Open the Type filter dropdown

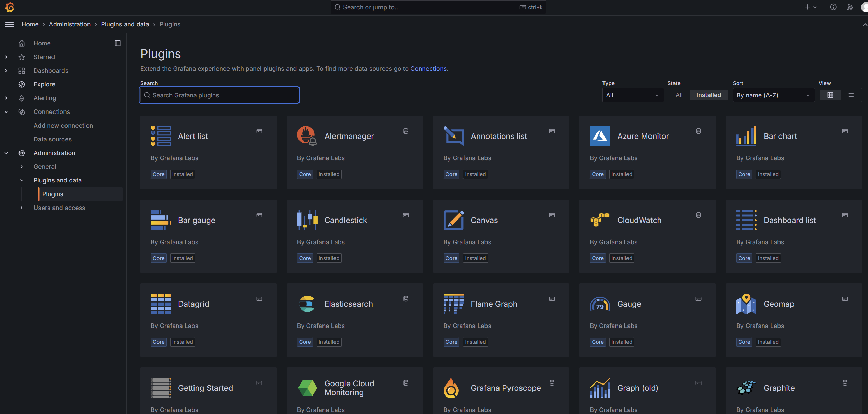coord(633,95)
